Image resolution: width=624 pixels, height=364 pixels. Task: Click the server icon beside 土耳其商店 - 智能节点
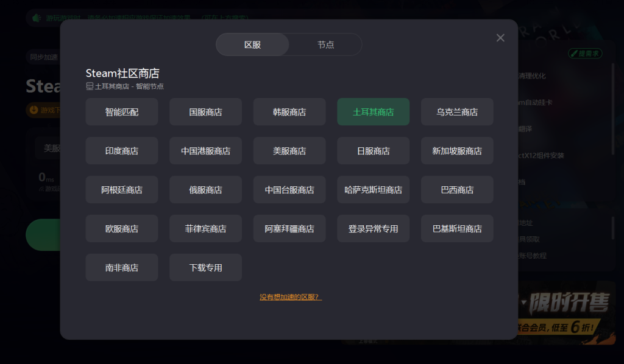(90, 86)
